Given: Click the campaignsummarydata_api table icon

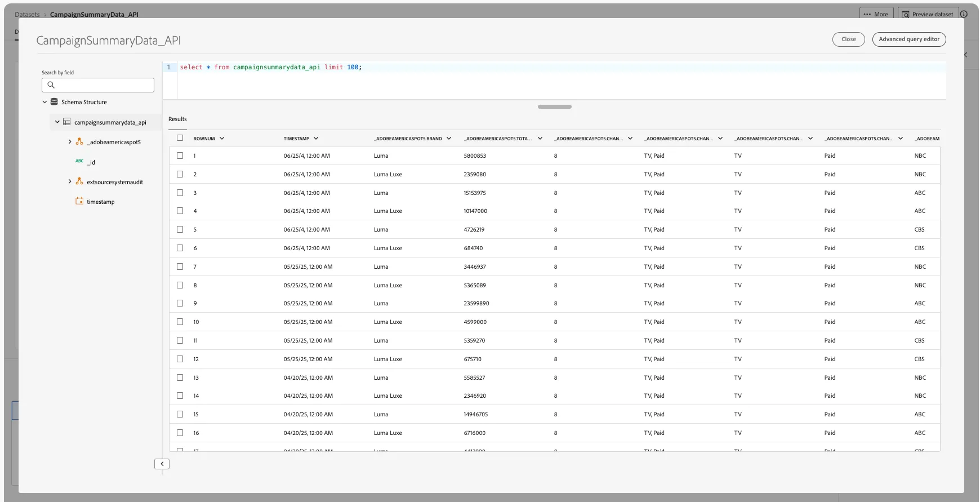Looking at the screenshot, I should pos(67,122).
